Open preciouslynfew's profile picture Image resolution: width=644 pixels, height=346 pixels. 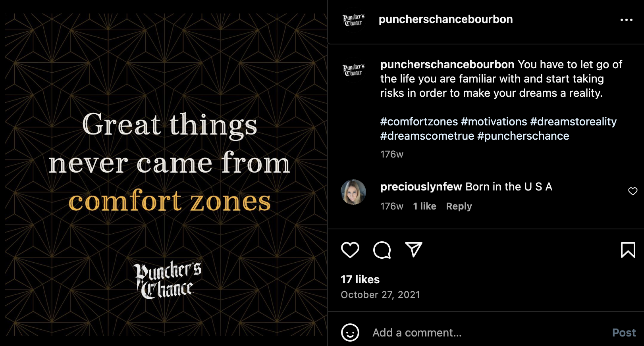coord(353,192)
